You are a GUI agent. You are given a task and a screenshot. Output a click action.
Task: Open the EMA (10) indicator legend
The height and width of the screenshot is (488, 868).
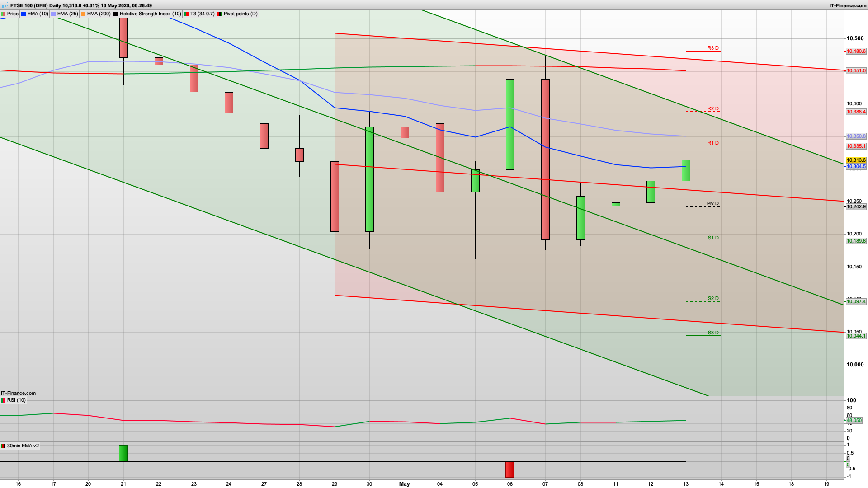pyautogui.click(x=35, y=14)
